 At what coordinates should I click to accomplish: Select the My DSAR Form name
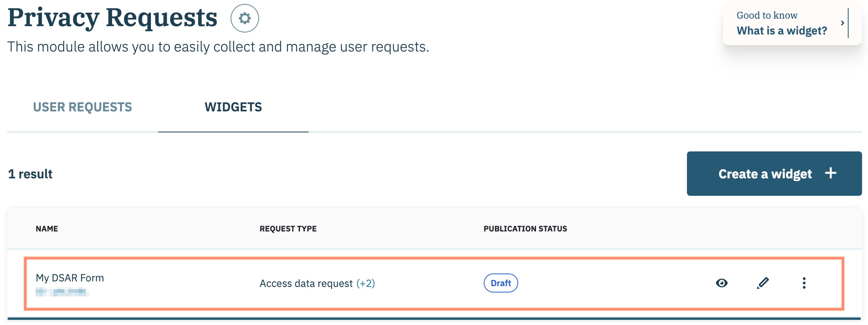(70, 278)
